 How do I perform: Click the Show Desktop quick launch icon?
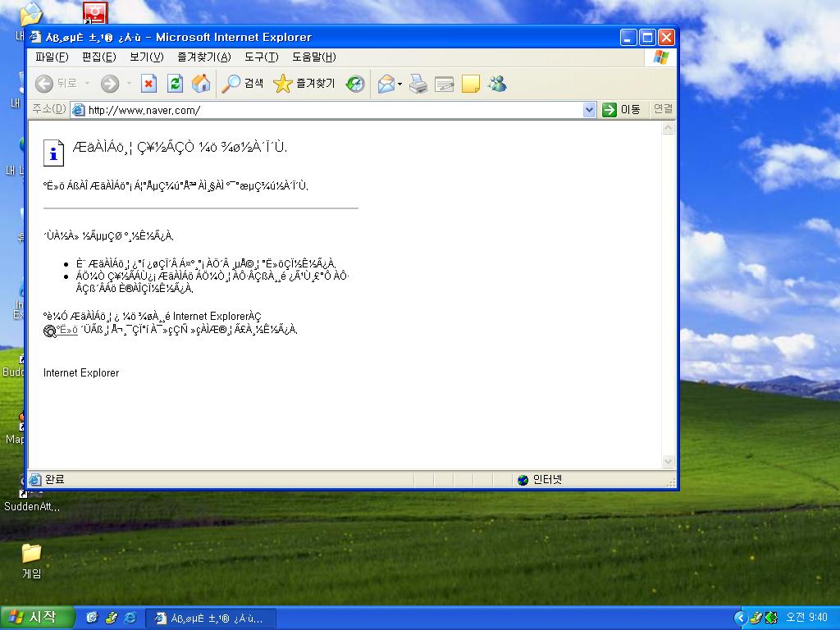92,618
